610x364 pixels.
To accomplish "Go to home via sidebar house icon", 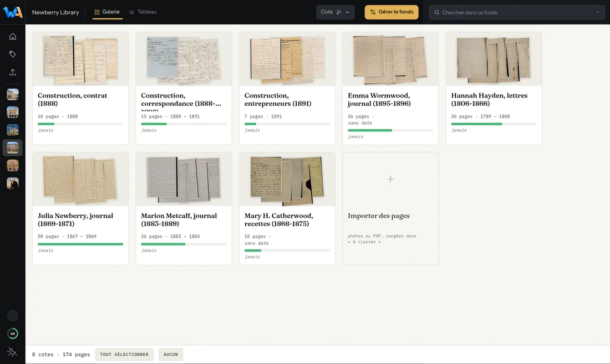I will (12, 37).
